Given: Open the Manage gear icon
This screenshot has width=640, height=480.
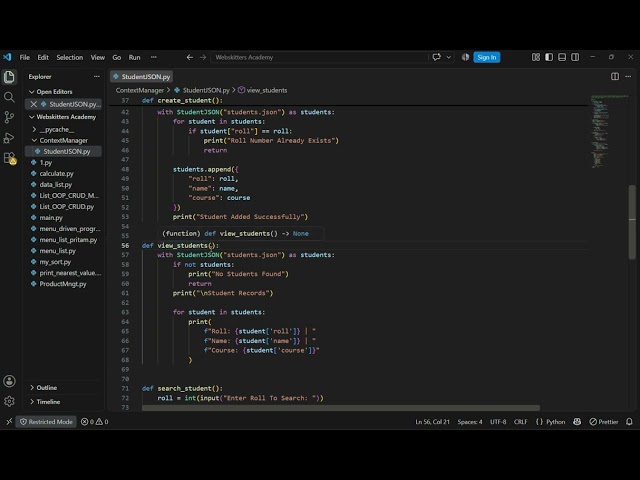Looking at the screenshot, I should 9,401.
